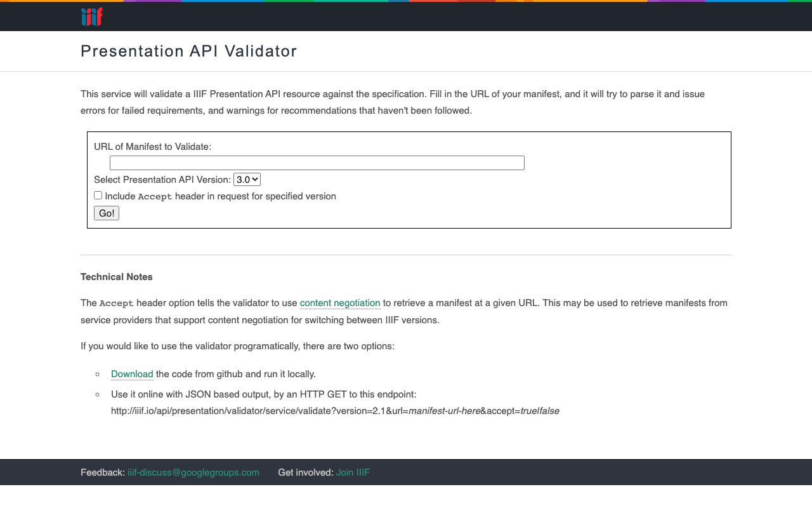Enable the Include Accept header checkbox

point(98,195)
